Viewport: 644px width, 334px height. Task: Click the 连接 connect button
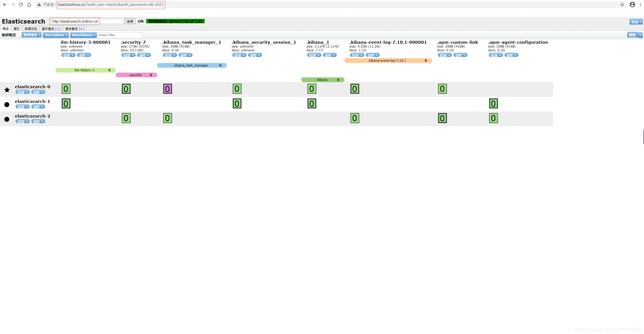tap(130, 21)
